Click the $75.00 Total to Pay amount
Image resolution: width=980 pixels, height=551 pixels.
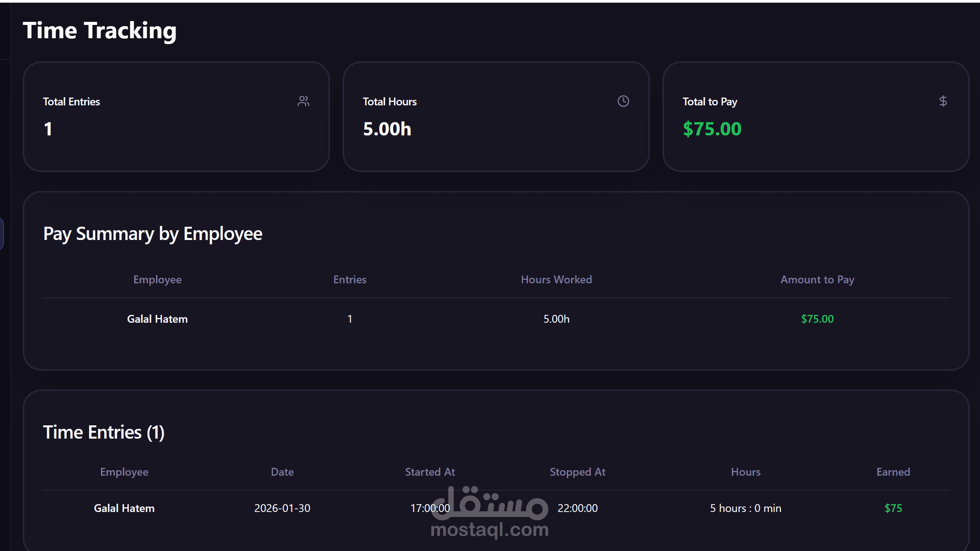pos(712,129)
